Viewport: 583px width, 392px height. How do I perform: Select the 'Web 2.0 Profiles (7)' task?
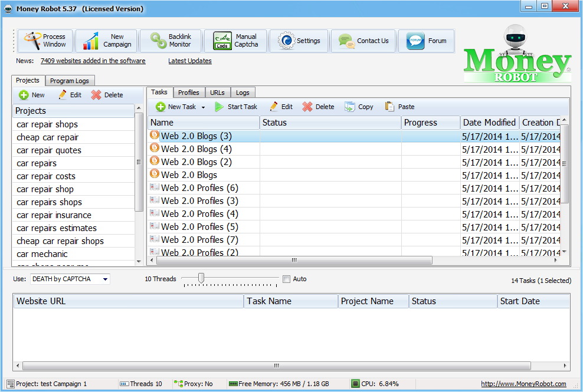tap(354, 240)
